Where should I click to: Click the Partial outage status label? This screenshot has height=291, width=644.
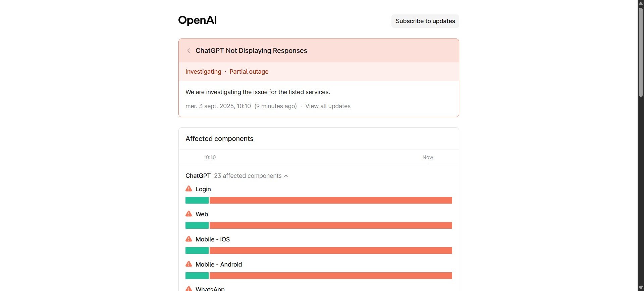[249, 71]
